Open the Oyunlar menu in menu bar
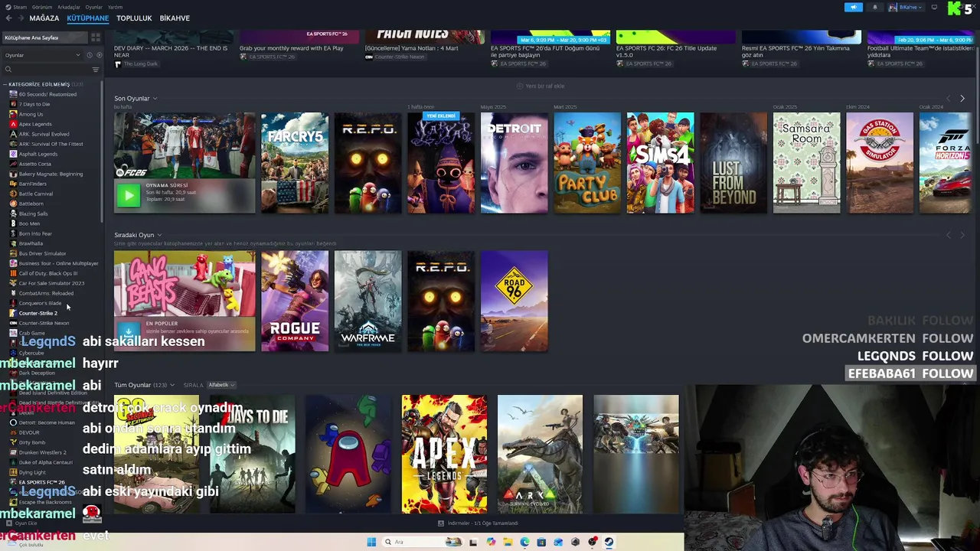 [x=93, y=7]
